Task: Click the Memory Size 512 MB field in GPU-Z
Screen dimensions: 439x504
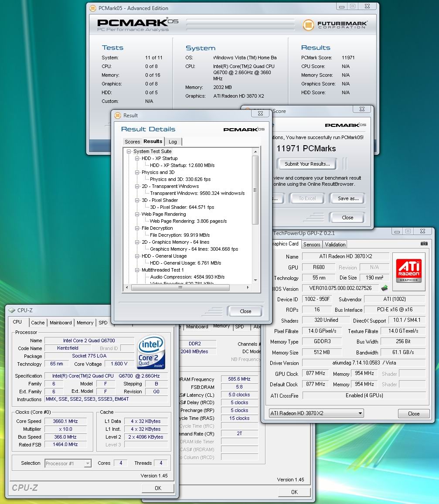Action: (x=322, y=352)
